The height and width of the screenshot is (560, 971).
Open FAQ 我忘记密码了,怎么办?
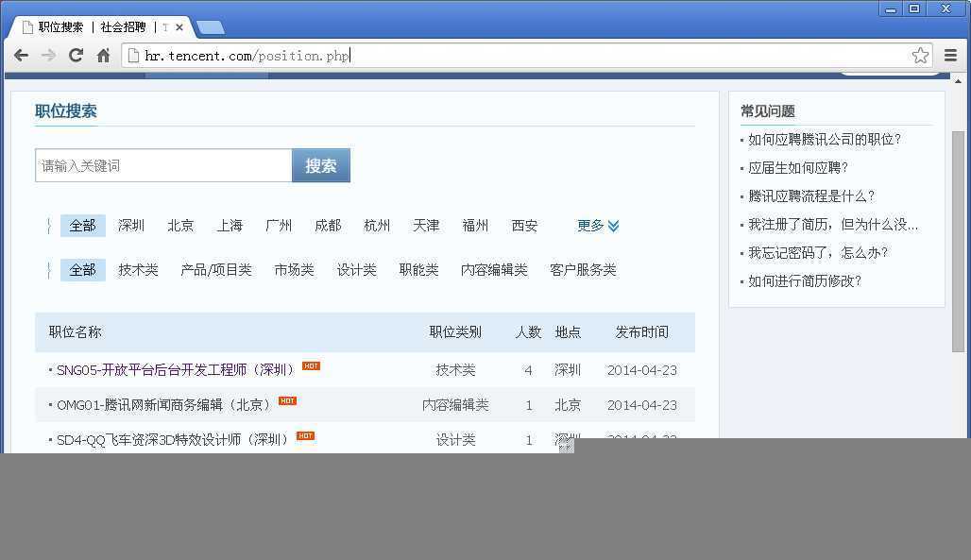coord(818,253)
